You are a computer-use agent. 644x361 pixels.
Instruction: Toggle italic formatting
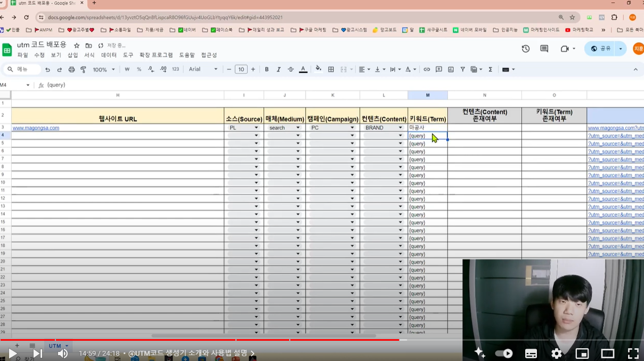(279, 69)
